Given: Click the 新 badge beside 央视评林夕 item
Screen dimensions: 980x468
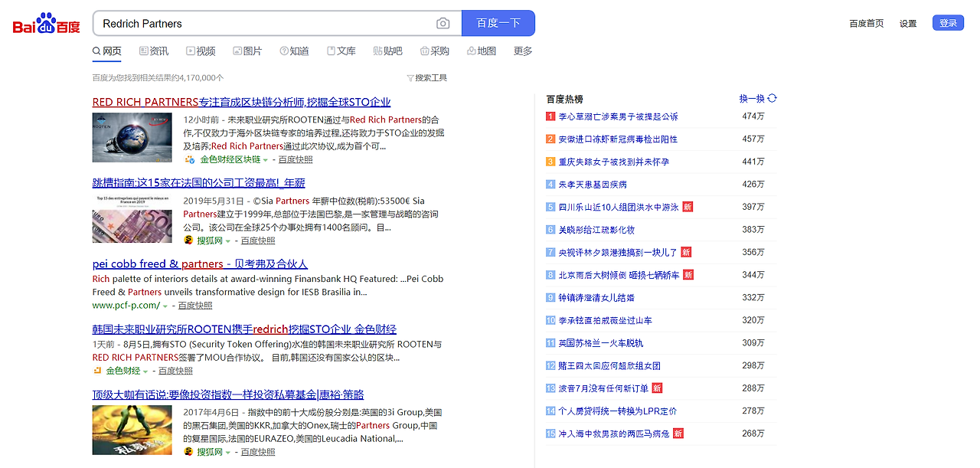Looking at the screenshot, I should (686, 252).
